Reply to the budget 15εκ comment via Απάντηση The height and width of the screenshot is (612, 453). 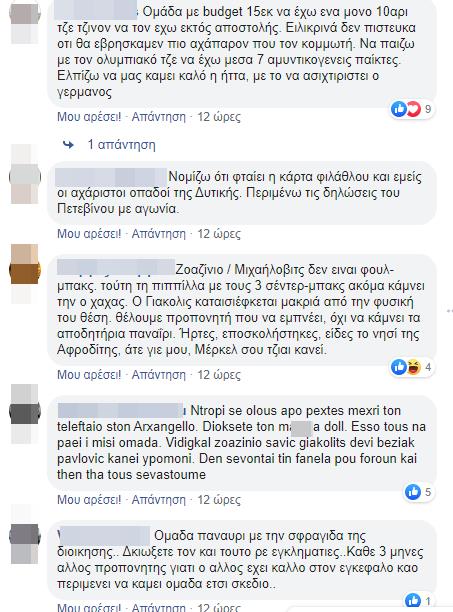coord(158,117)
